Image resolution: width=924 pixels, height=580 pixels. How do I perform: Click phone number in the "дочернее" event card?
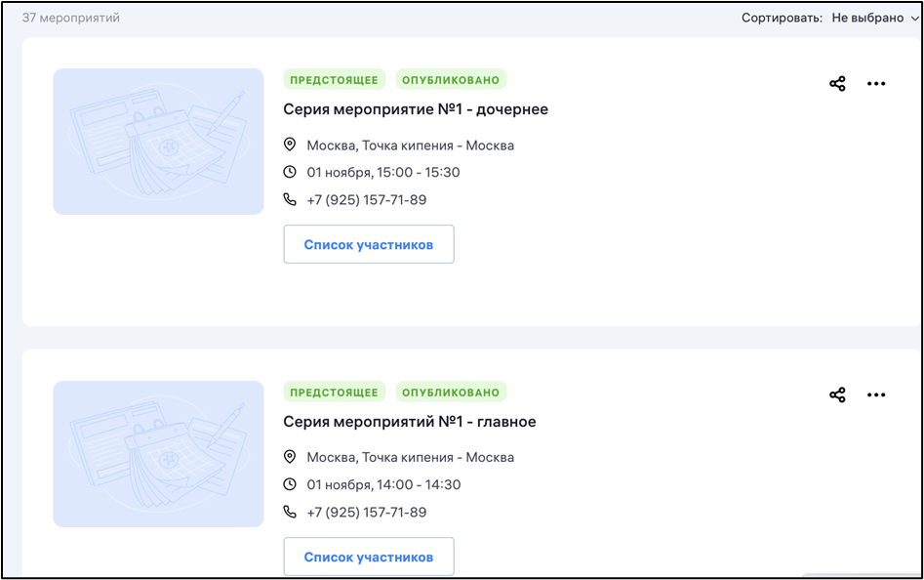pyautogui.click(x=366, y=200)
